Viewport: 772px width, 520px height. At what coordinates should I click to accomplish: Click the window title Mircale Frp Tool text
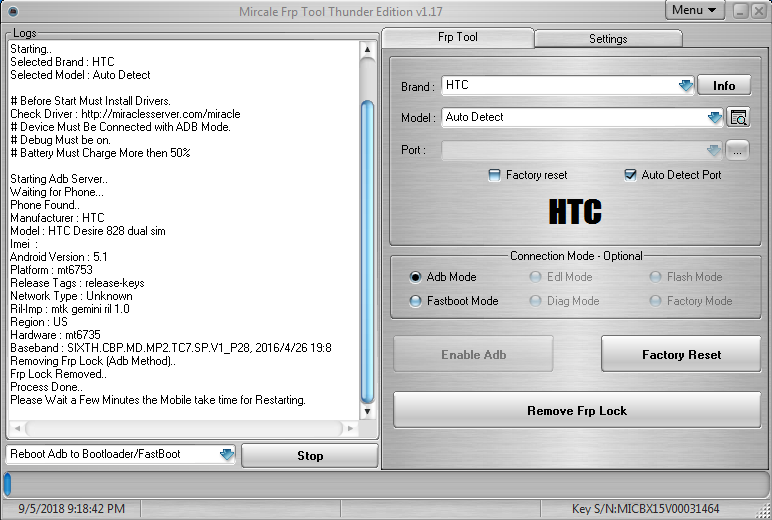(x=341, y=12)
